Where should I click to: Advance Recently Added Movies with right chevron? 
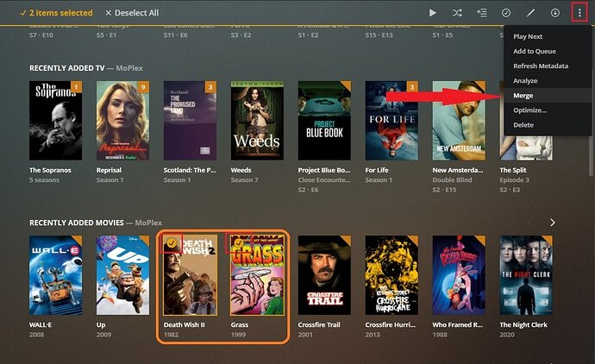coord(553,223)
